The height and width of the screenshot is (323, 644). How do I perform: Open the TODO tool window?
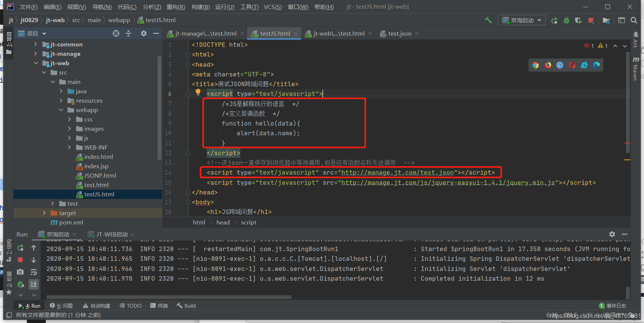130,306
